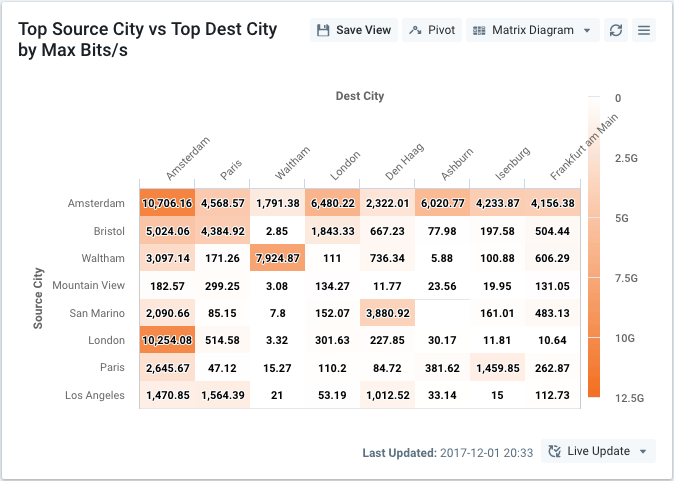The width and height of the screenshot is (674, 481).
Task: Click the orange color scale legend bar
Action: pyautogui.click(x=594, y=247)
